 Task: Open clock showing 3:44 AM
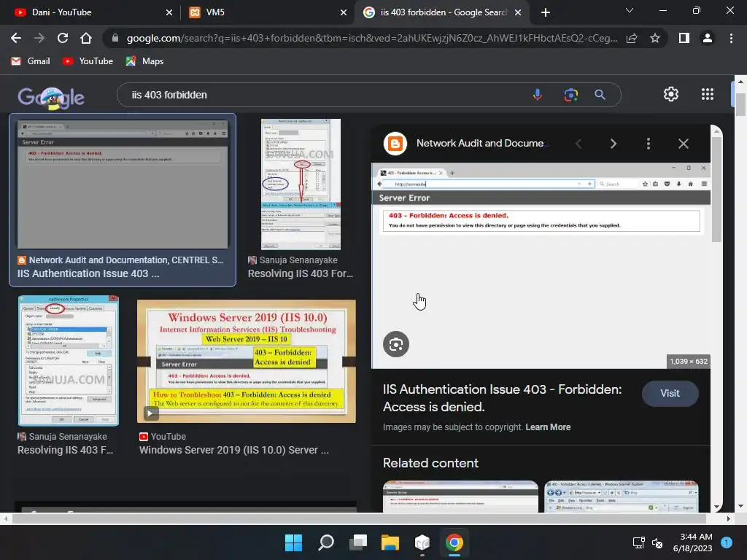click(693, 542)
